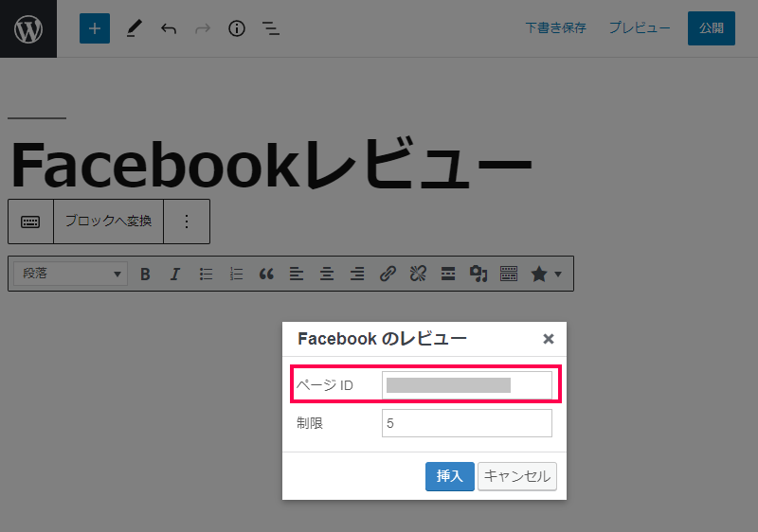Screen dimensions: 758x532
Task: Click the 制限 input field
Action: 467,423
